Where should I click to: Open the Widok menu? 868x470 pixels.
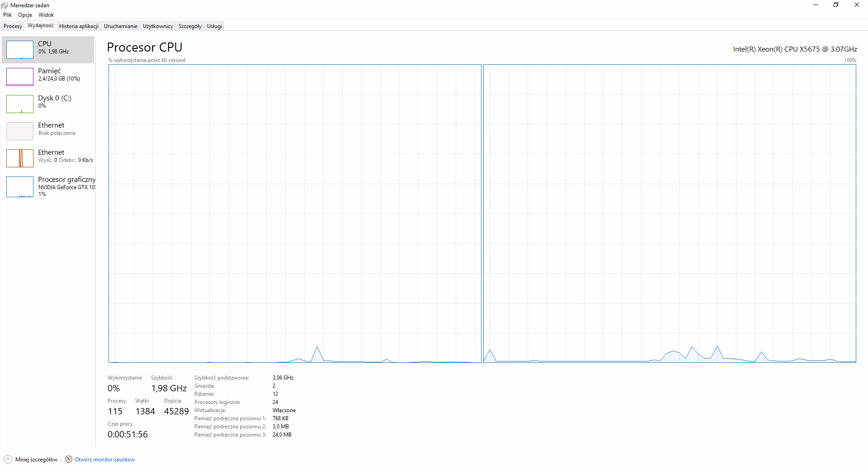46,15
